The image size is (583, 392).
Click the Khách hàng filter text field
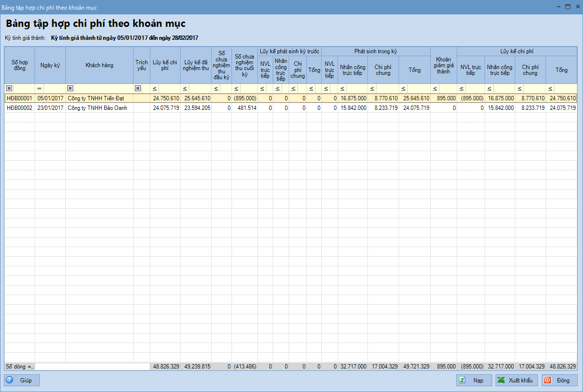pos(103,88)
